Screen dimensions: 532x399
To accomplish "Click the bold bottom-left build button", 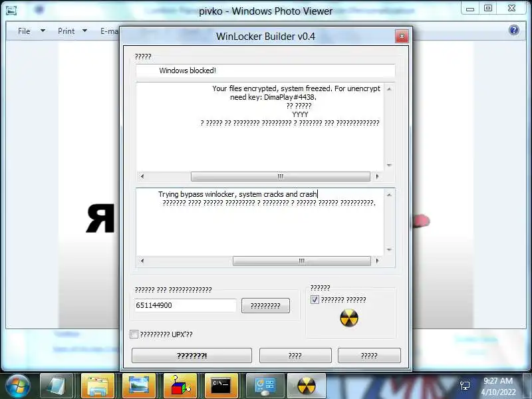I will (192, 355).
